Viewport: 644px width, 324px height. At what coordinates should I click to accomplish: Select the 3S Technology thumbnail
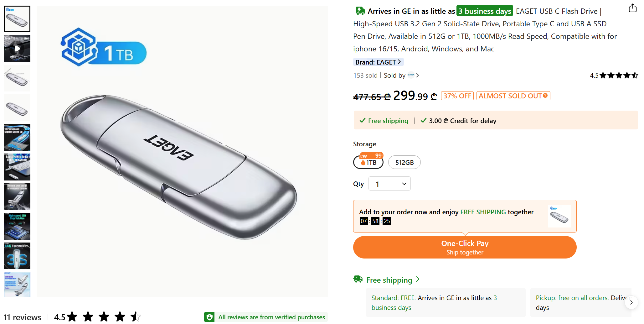[17, 256]
